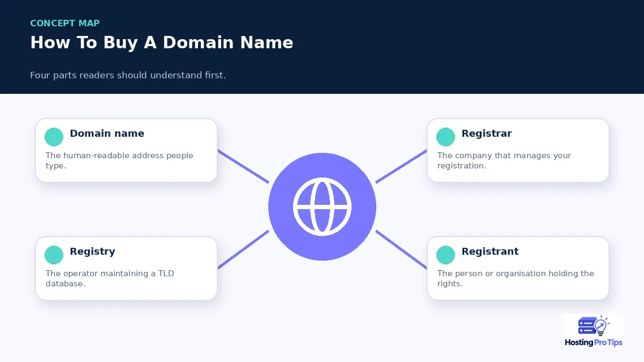Select the "Registry" card heading
Screen dimensions: 644x362
click(92, 252)
